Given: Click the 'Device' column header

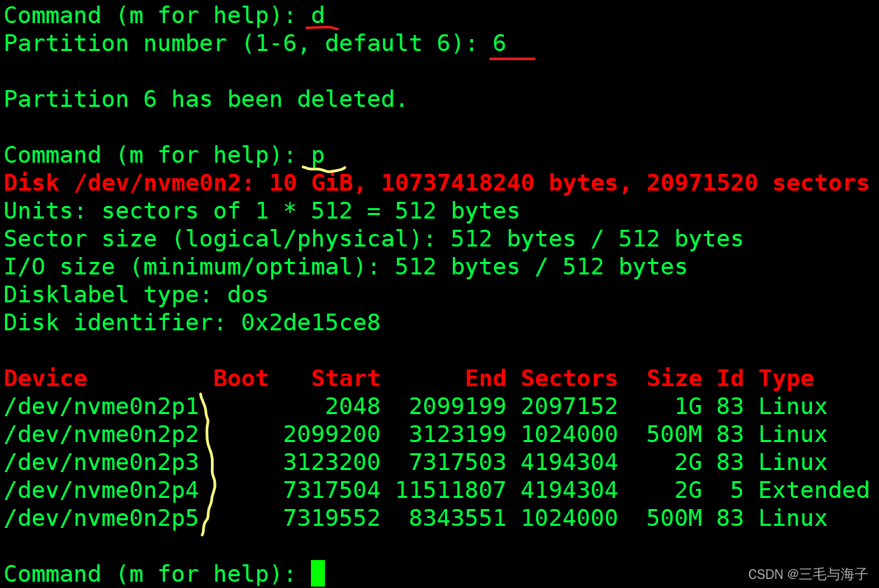Looking at the screenshot, I should point(45,378).
